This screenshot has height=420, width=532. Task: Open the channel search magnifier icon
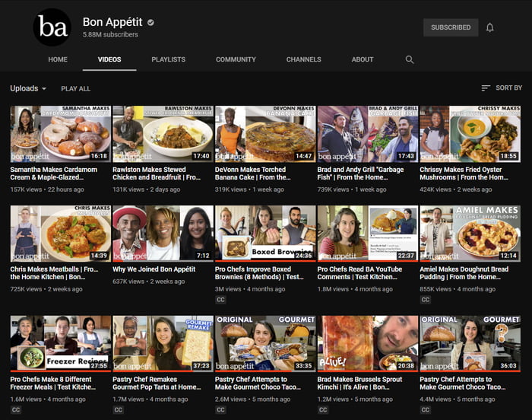tap(410, 59)
